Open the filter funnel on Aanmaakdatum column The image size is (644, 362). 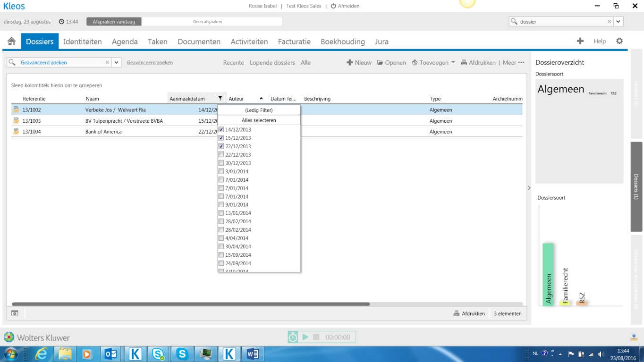220,99
